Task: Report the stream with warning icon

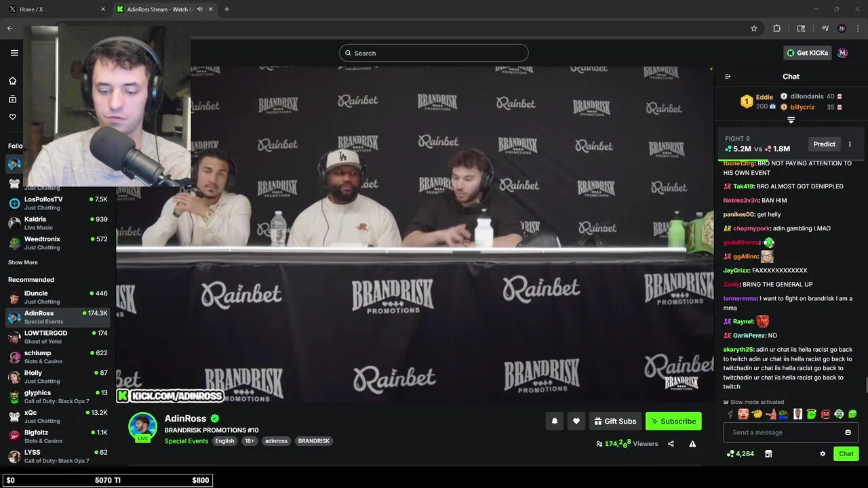Action: (692, 444)
